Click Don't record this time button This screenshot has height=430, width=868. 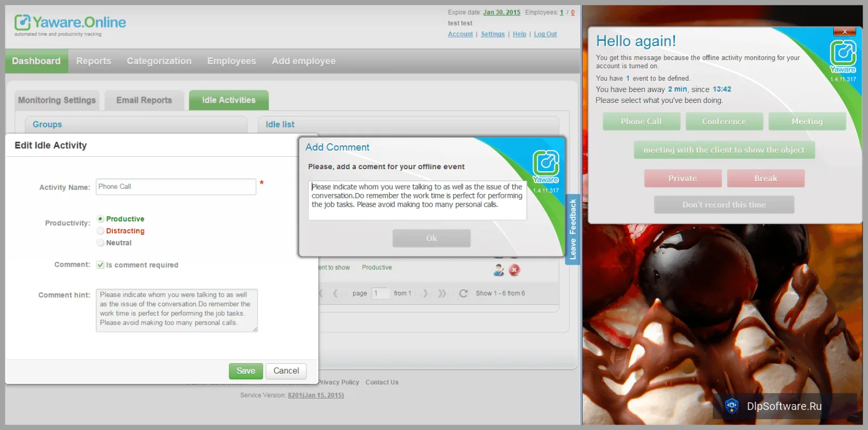[724, 205]
